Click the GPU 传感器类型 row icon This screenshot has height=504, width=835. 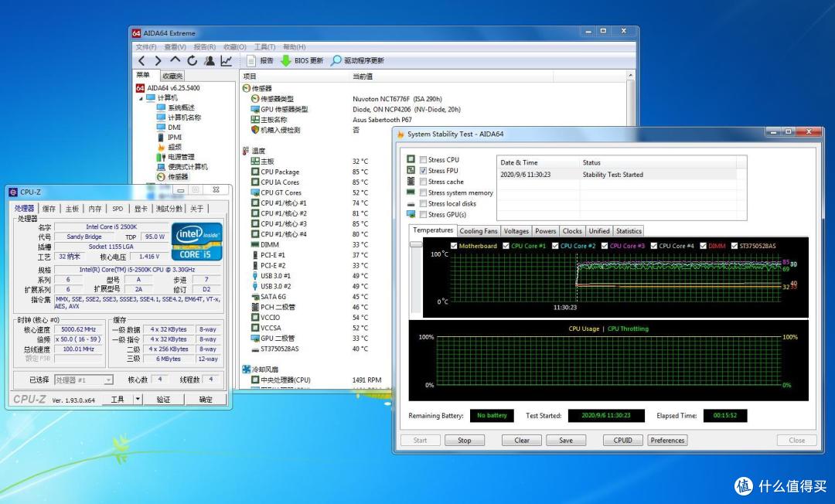tap(255, 109)
